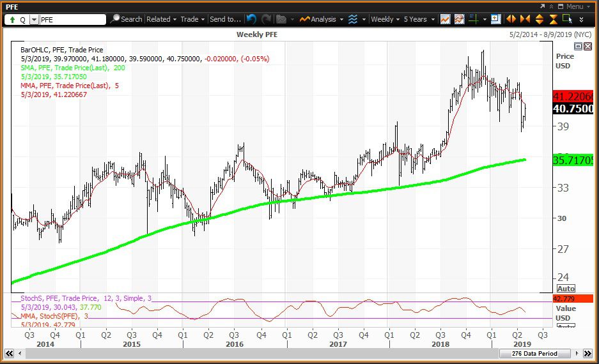The image size is (599, 364).
Task: Click the scrollbar single right arrow
Action: tap(577, 353)
